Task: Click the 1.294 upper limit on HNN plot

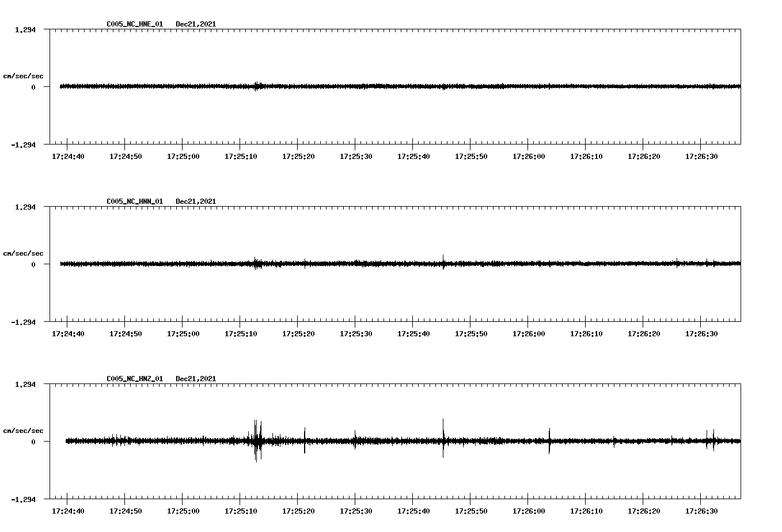Action: [x=25, y=207]
